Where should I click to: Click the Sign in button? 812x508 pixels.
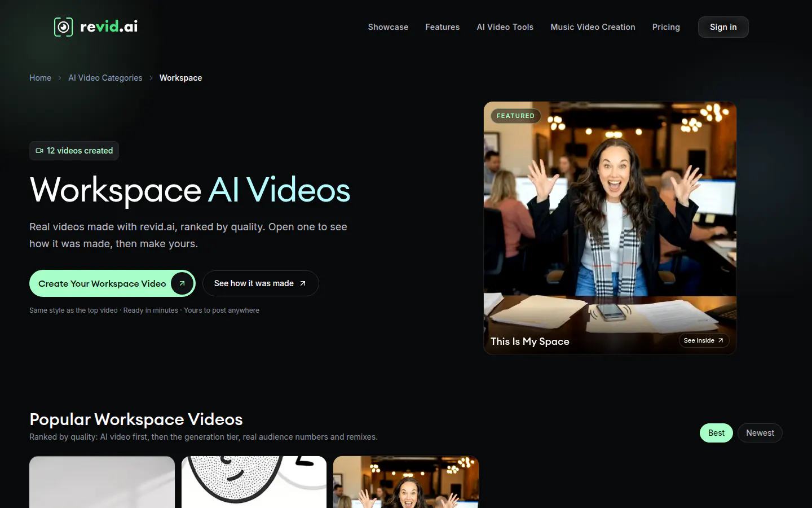[x=723, y=27]
